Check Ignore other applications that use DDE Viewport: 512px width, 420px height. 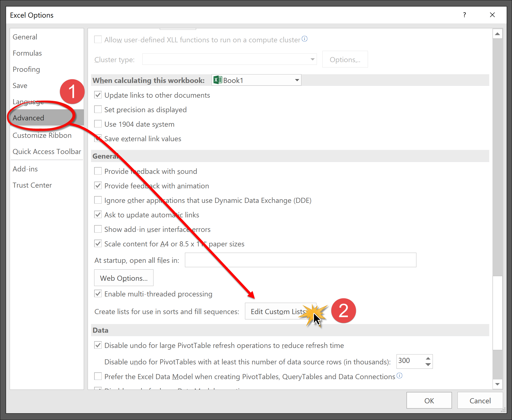point(98,200)
